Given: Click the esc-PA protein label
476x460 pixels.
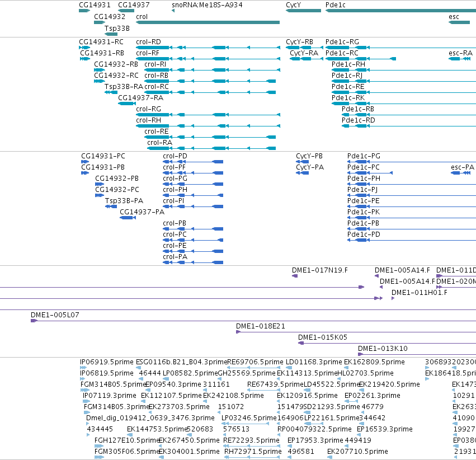Looking at the screenshot, I should click(x=463, y=167).
